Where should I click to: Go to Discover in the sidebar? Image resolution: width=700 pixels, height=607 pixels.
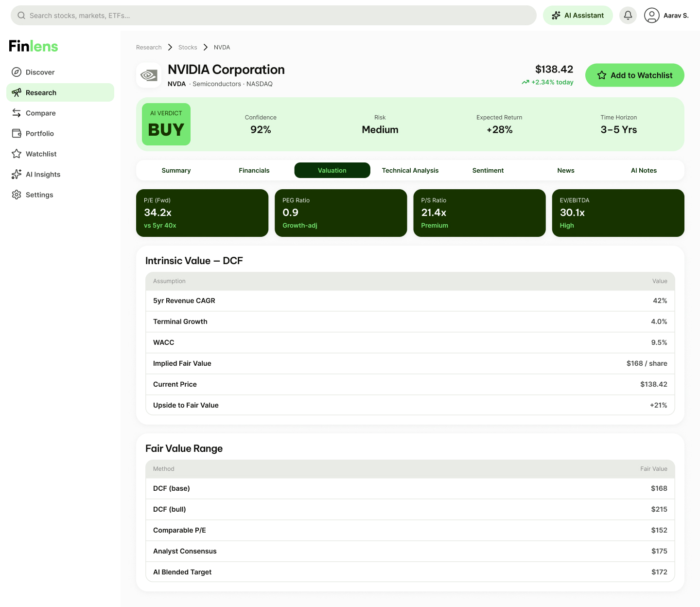(60, 72)
